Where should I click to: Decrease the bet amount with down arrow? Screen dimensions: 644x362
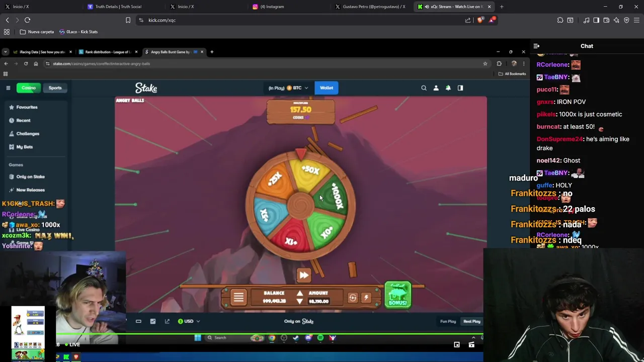(299, 301)
